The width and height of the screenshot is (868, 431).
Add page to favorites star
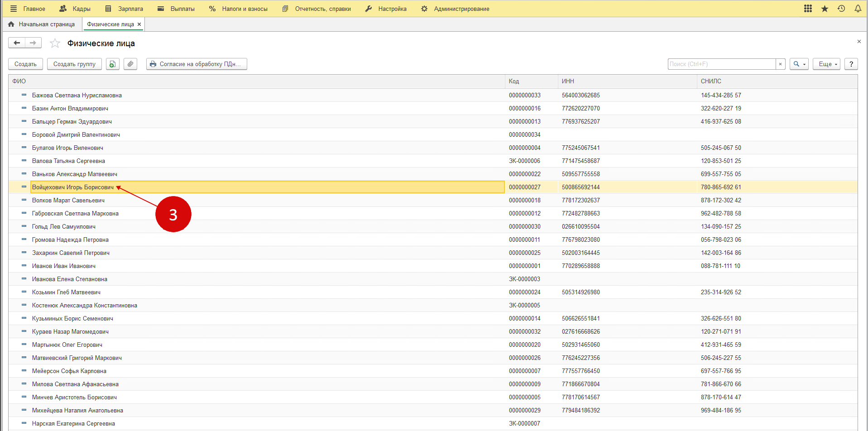[x=55, y=43]
